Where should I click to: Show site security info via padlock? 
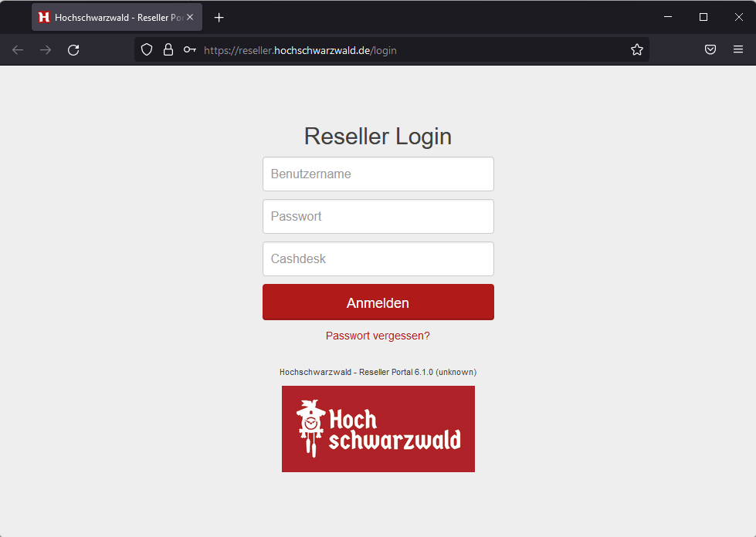[x=168, y=50]
